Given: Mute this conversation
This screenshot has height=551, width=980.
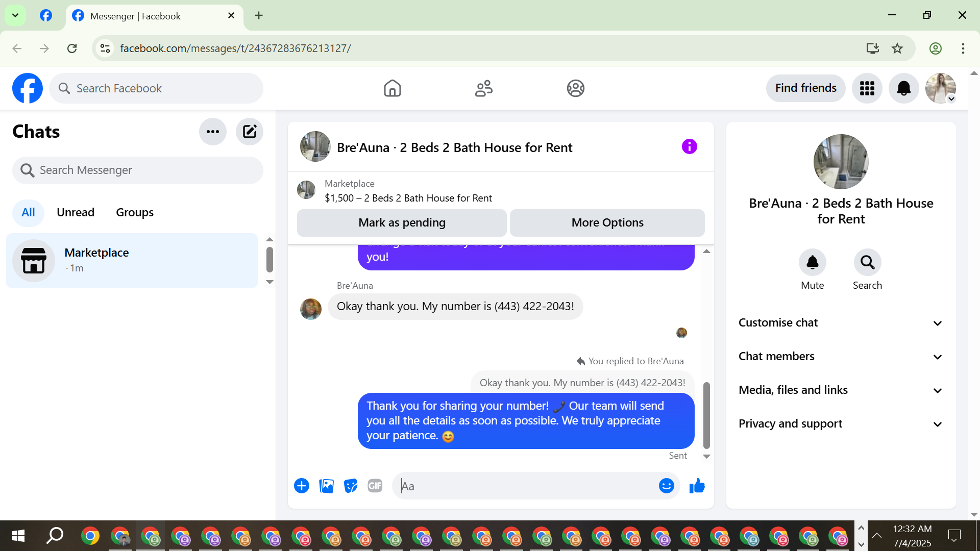Looking at the screenshot, I should click(812, 263).
